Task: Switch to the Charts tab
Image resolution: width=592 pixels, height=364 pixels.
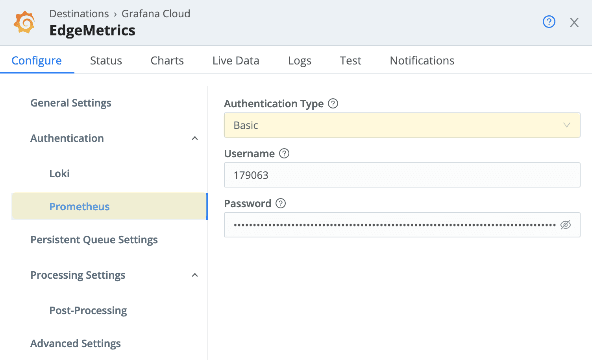Action: [167, 61]
